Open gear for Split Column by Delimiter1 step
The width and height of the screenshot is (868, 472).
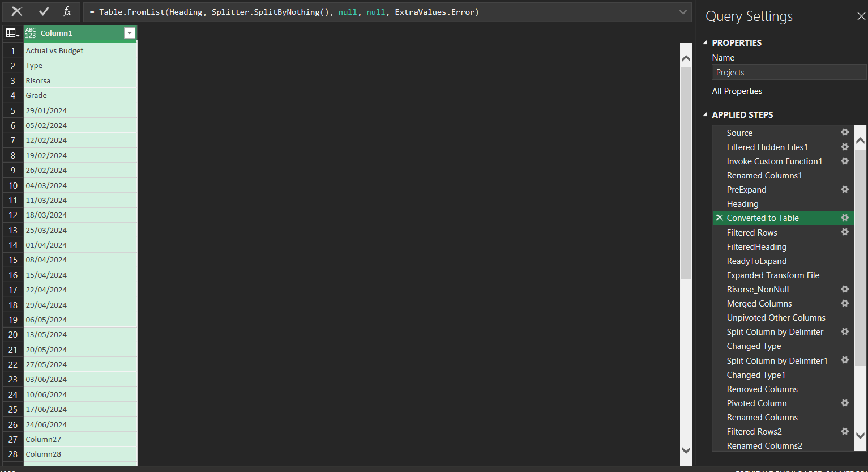[845, 360]
